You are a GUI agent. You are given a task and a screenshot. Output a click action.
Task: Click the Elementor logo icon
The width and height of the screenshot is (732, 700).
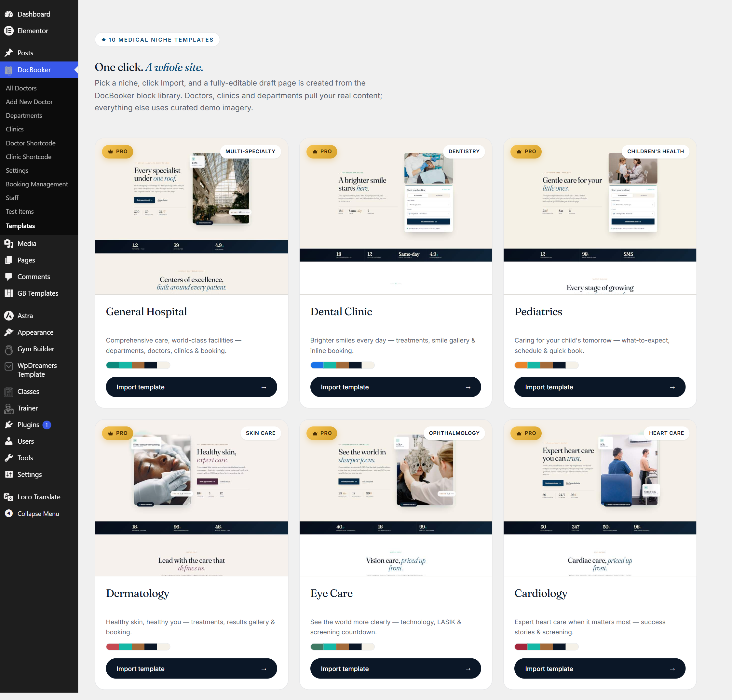pos(8,31)
